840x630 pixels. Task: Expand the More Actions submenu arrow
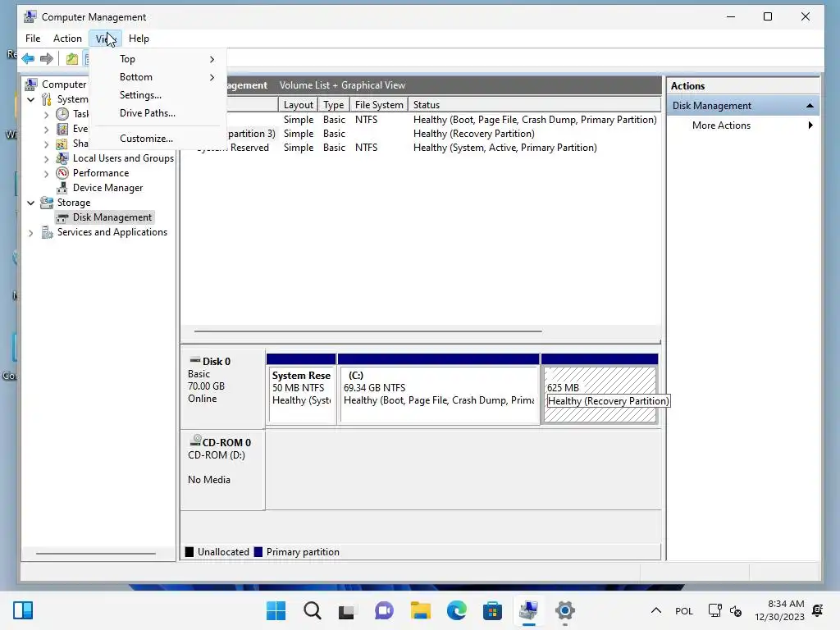(x=810, y=125)
